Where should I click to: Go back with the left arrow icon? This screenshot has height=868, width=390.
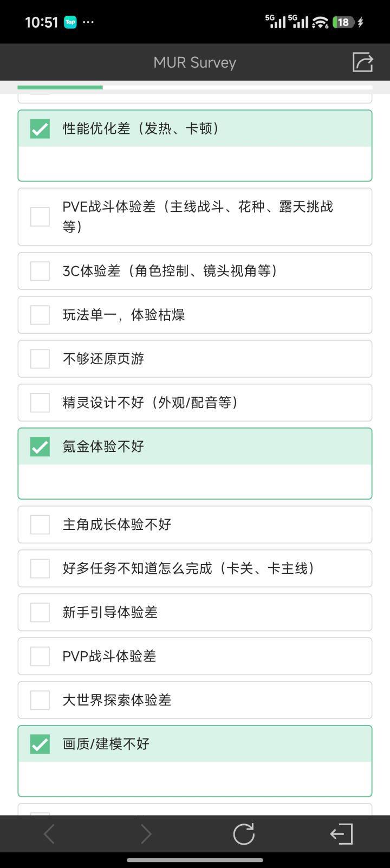[x=49, y=834]
